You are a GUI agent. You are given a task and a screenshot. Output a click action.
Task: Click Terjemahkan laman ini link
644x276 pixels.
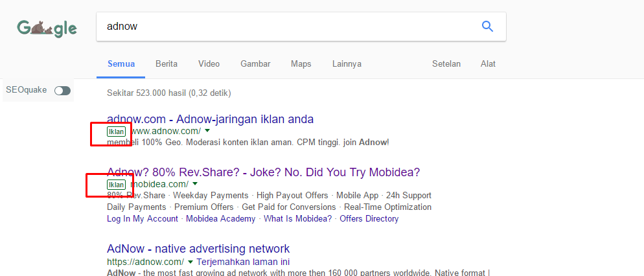point(244,262)
